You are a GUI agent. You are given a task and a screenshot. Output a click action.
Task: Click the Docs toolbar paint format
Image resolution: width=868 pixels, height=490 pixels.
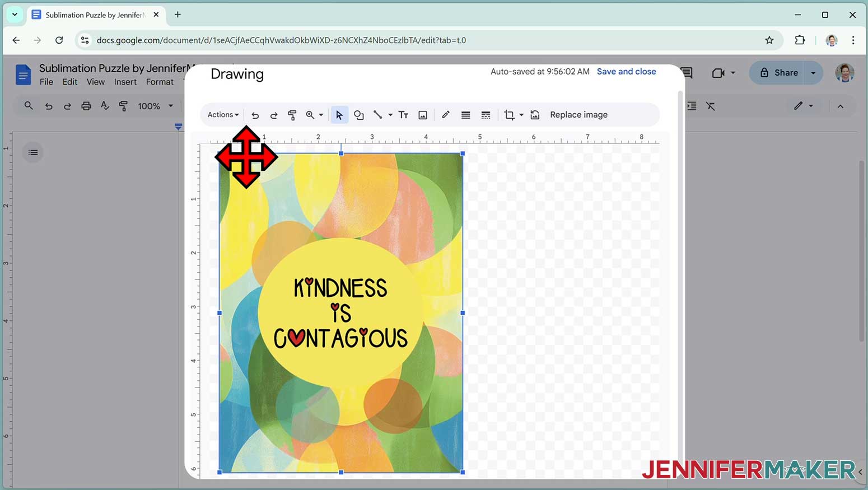tap(123, 106)
